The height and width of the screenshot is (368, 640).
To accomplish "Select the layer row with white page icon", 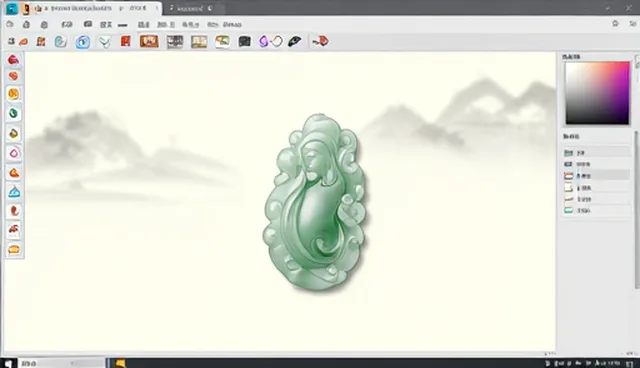I will coord(596,188).
